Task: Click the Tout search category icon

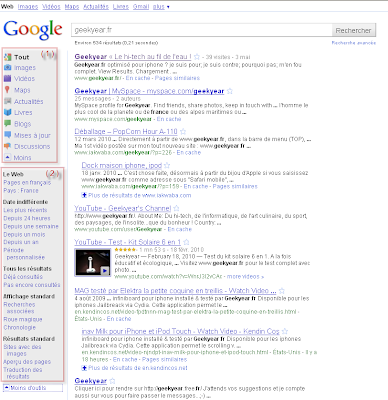Action: (x=8, y=57)
